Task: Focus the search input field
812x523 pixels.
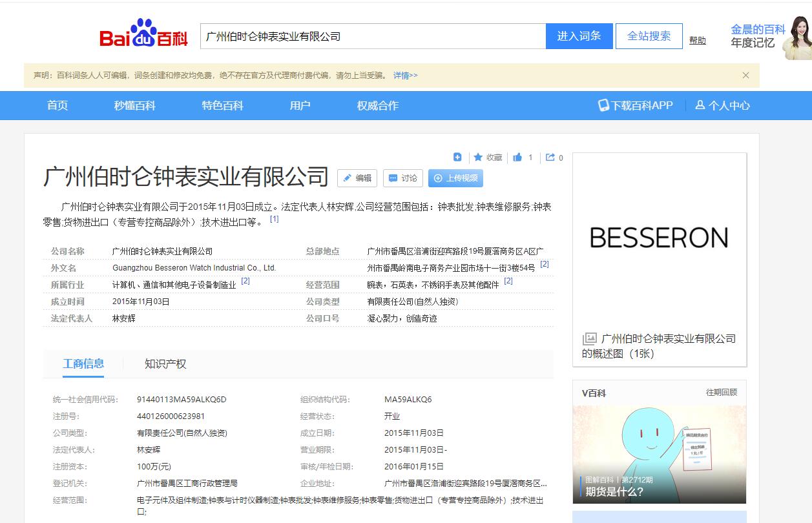Action: click(373, 36)
